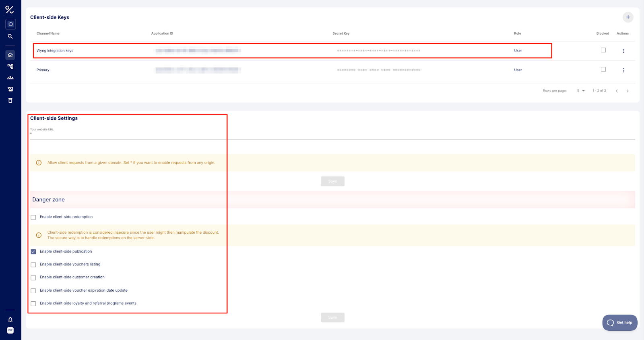644x340 pixels.
Task: Click the Your website URL field
Action: click(x=332, y=133)
